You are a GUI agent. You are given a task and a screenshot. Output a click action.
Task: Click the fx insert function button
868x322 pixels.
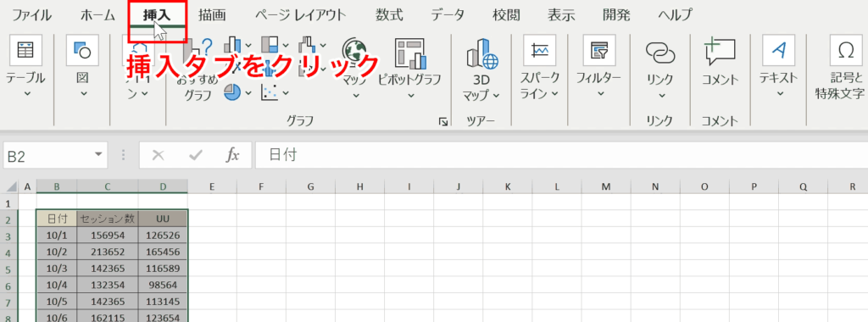click(x=232, y=155)
